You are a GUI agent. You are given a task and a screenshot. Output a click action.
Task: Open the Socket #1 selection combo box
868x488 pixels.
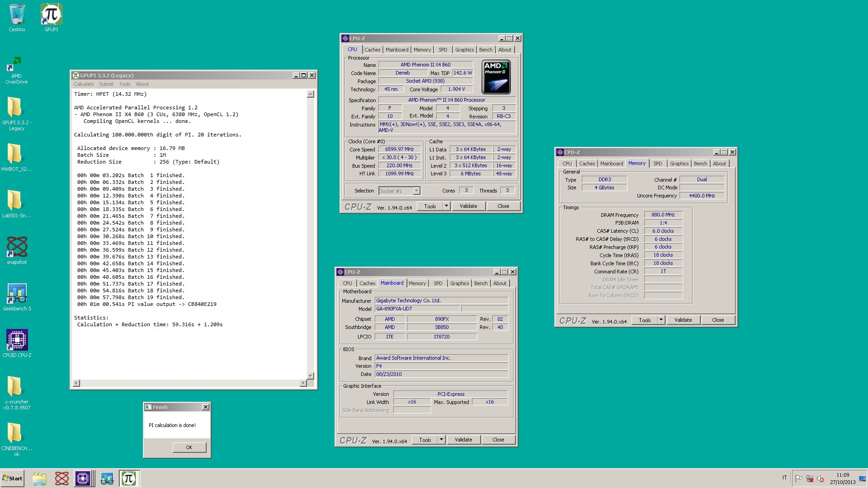point(400,191)
